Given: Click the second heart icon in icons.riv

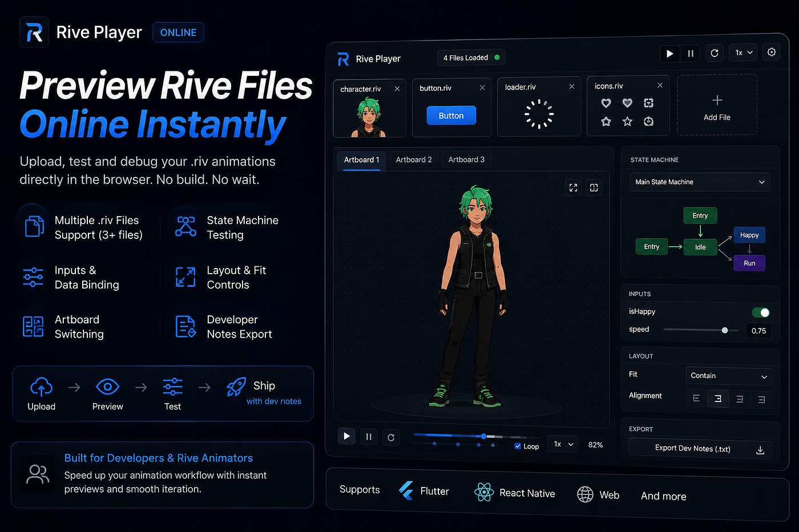Looking at the screenshot, I should (x=627, y=103).
